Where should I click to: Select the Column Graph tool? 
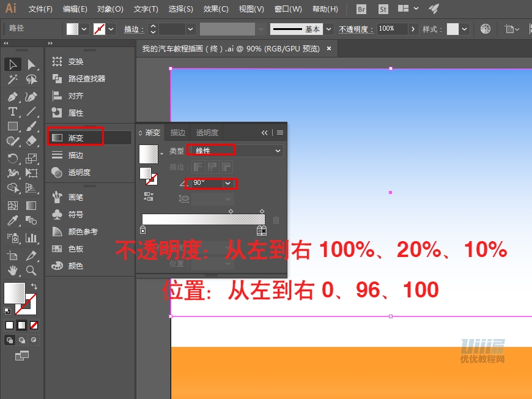pyautogui.click(x=31, y=237)
